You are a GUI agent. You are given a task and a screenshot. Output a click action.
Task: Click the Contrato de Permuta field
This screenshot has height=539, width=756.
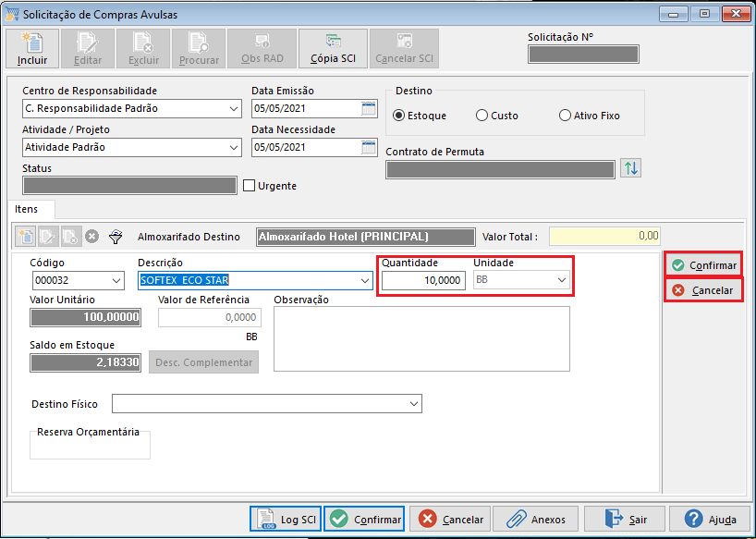coord(500,170)
